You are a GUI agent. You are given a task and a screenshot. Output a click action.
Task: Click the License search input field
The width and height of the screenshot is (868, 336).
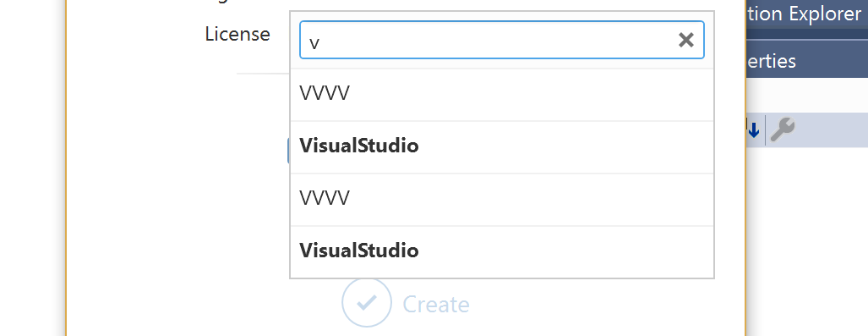pyautogui.click(x=501, y=40)
